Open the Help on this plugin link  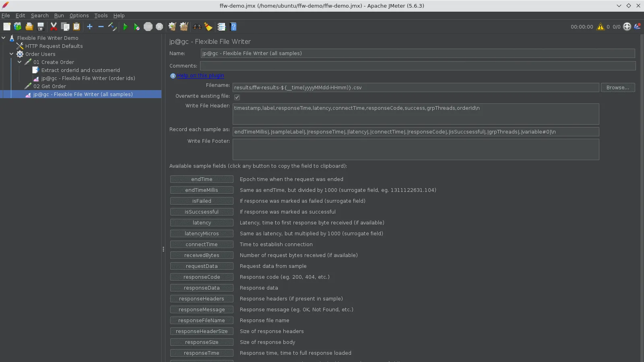point(200,76)
